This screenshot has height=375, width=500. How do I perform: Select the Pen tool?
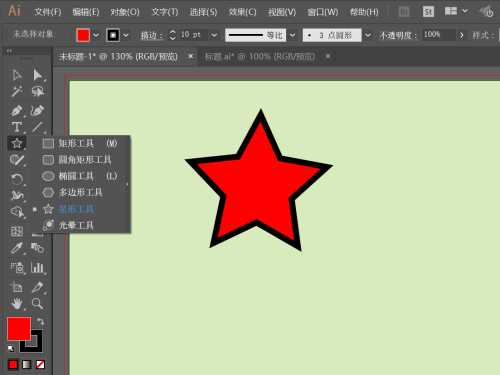pos(17,111)
